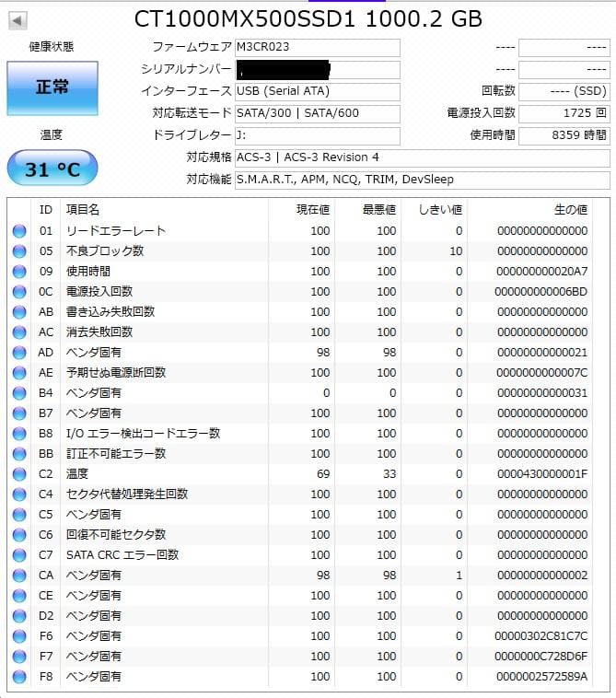Image resolution: width=616 pixels, height=698 pixels.
Task: Go to previous disk with left arrow
Action: tap(17, 20)
